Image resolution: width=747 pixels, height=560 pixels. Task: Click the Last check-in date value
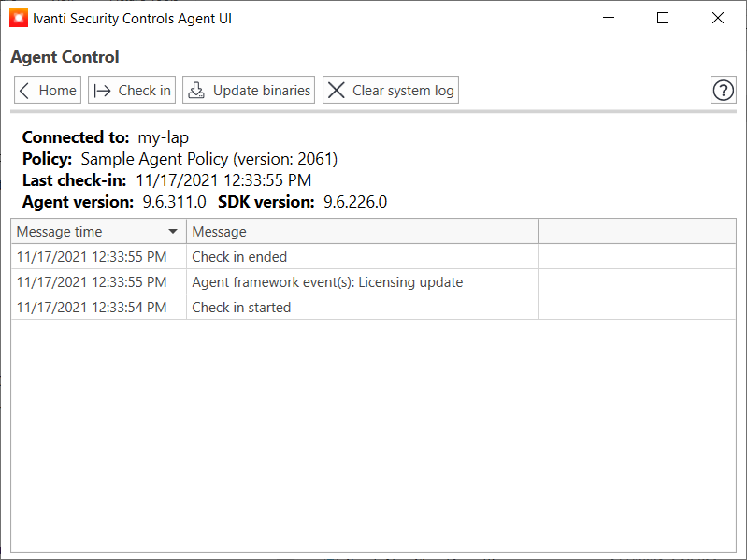(x=223, y=180)
